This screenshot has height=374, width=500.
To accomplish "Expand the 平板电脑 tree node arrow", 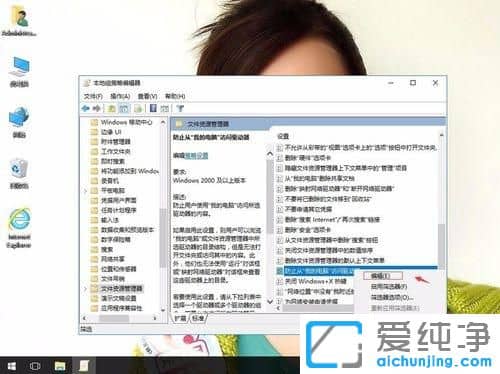I will (85, 191).
